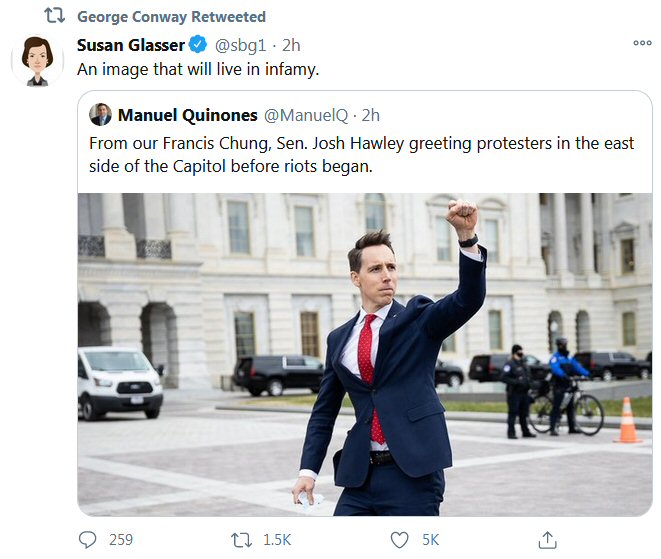Image resolution: width=661 pixels, height=559 pixels.
Task: Click the quoted tweet's 2h timestamp
Action: [370, 114]
